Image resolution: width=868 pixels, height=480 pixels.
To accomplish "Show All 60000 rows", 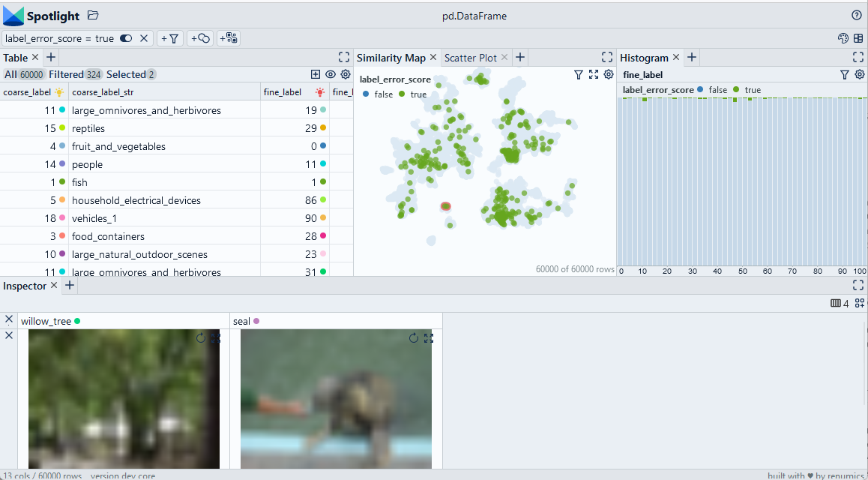I will tap(24, 74).
